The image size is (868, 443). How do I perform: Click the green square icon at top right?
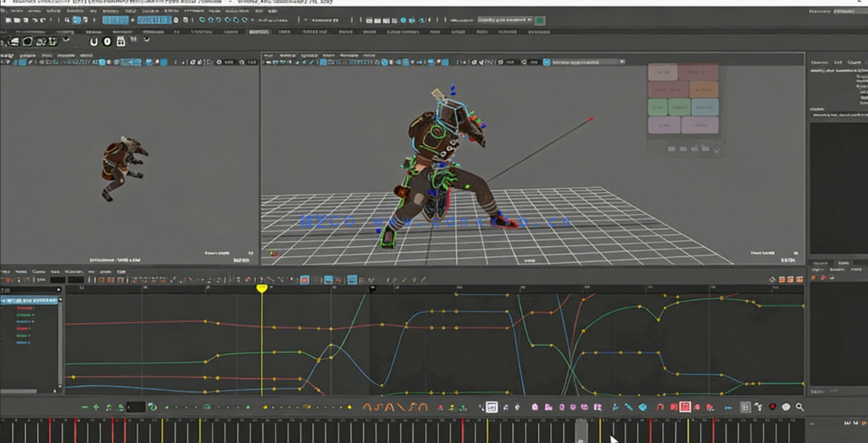[540, 20]
